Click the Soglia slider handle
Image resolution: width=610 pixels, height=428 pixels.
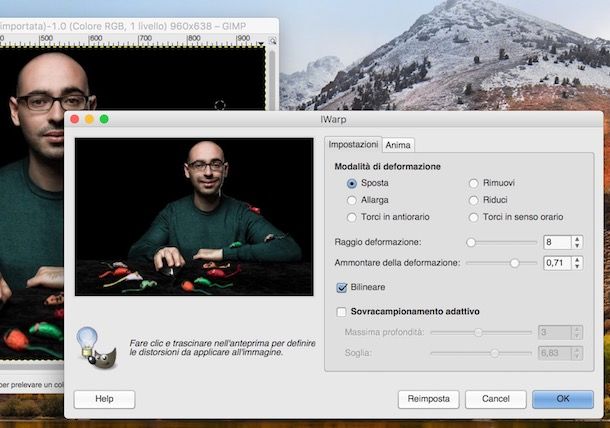coord(494,353)
